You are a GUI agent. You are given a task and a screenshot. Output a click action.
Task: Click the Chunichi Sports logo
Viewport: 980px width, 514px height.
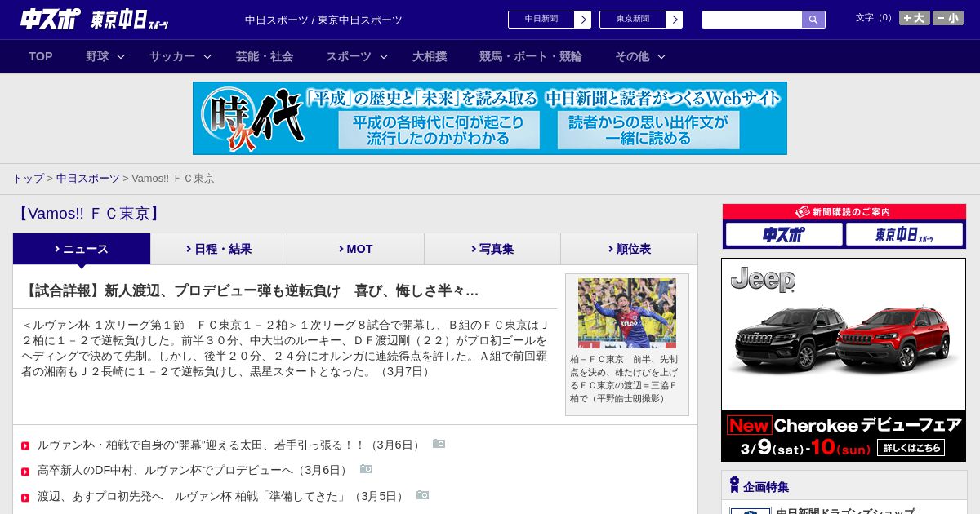point(51,19)
